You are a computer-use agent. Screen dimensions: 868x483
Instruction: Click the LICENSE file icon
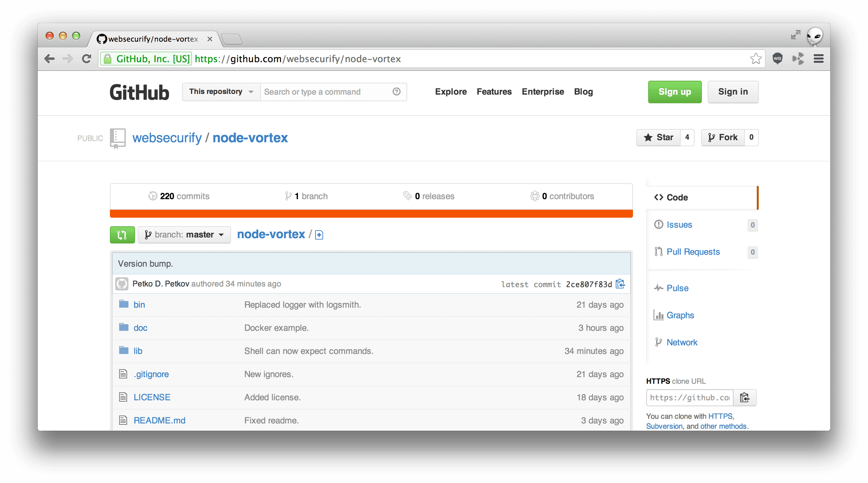[x=123, y=397]
